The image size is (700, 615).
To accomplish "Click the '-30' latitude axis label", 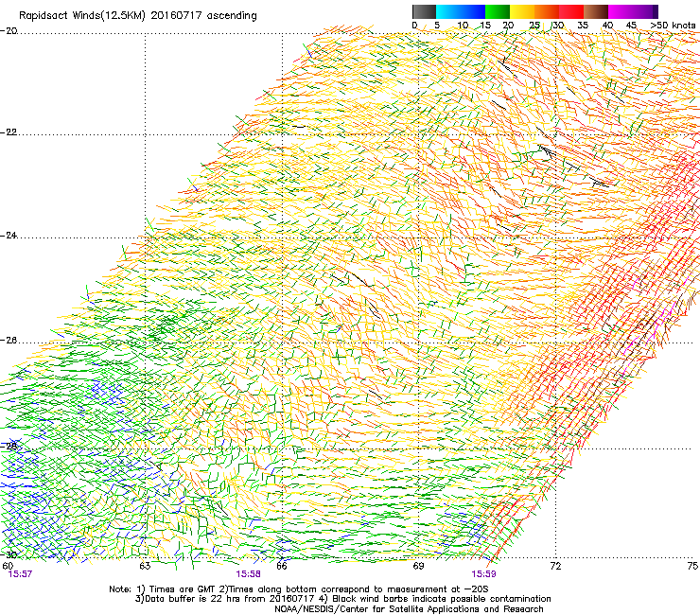I will click(x=9, y=554).
